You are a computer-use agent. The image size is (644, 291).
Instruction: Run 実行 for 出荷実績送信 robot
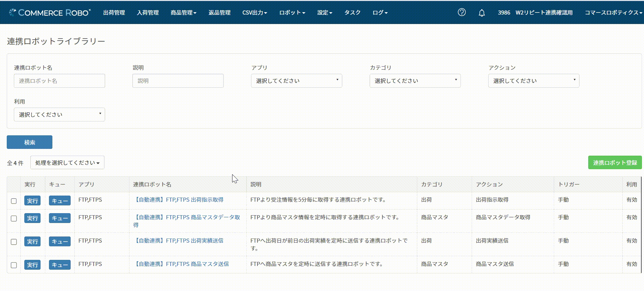(32, 242)
